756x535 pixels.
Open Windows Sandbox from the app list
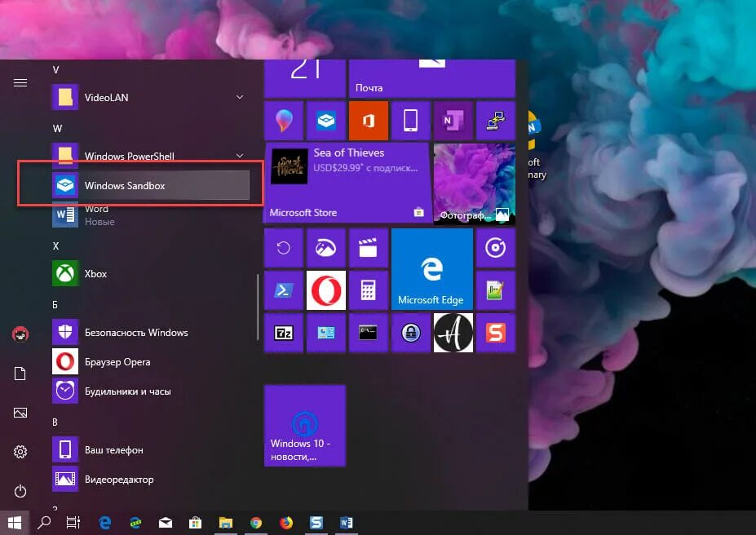pos(150,186)
